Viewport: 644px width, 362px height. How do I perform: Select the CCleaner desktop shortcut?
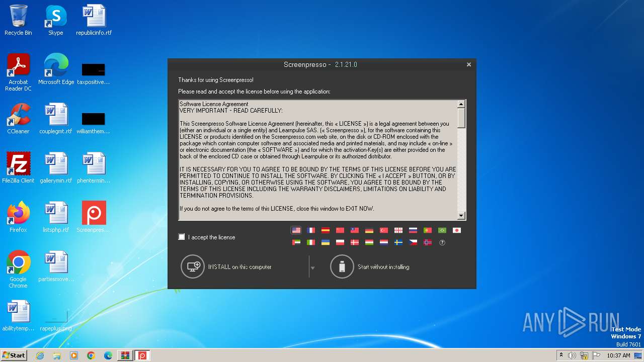18,119
